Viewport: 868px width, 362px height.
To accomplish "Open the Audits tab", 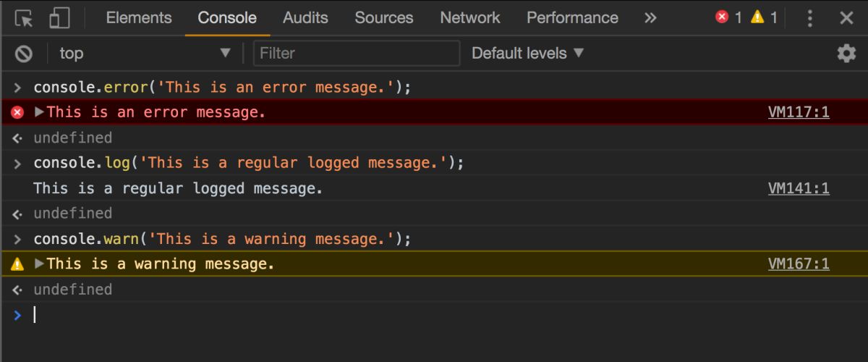I will [305, 18].
